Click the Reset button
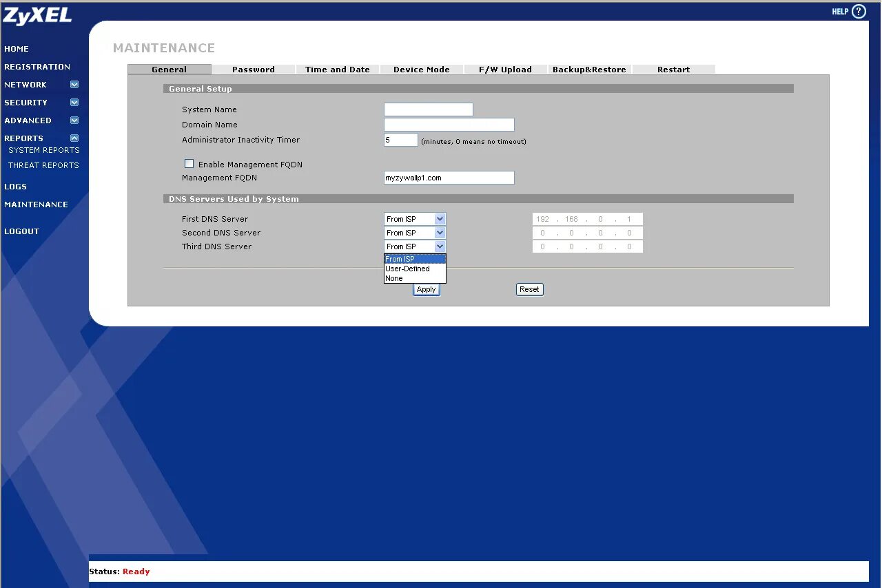 (530, 289)
